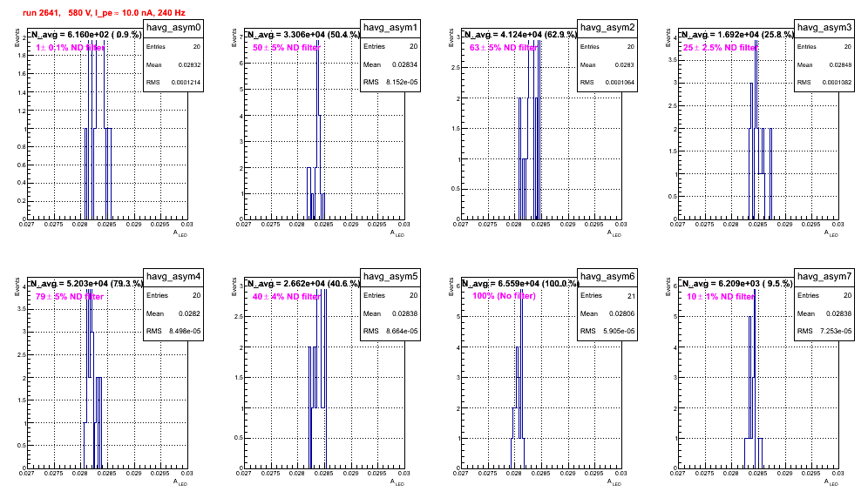868x498 pixels.
Task: Click Entries value 20 in havg_asym7
Action: pos(848,296)
